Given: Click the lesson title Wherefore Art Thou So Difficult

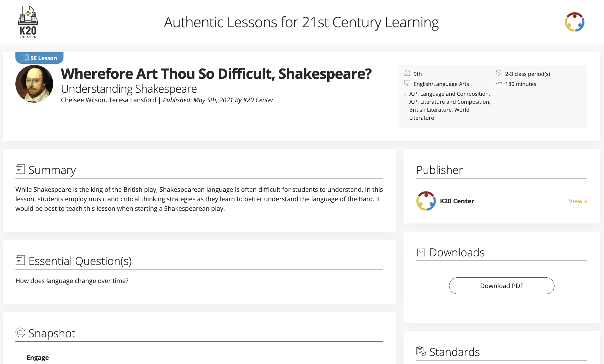Looking at the screenshot, I should [x=216, y=74].
